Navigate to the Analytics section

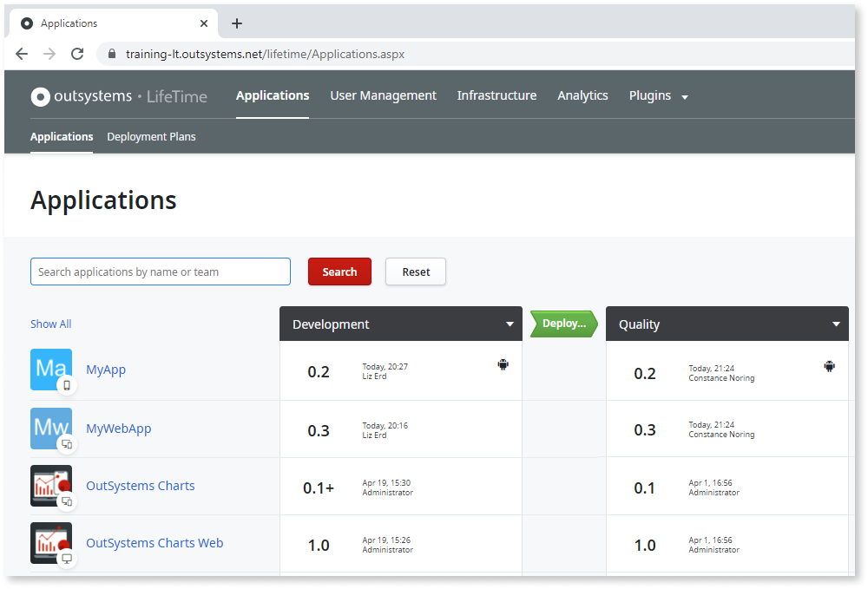pyautogui.click(x=582, y=95)
